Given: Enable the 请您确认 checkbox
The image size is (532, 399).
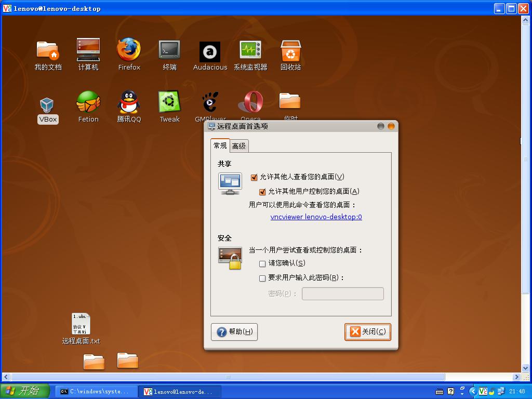Looking at the screenshot, I should point(262,263).
